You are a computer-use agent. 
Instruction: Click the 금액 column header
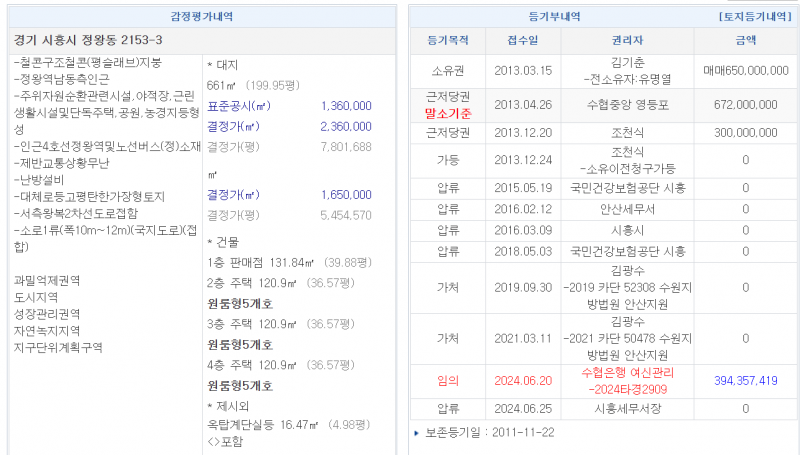pos(745,41)
